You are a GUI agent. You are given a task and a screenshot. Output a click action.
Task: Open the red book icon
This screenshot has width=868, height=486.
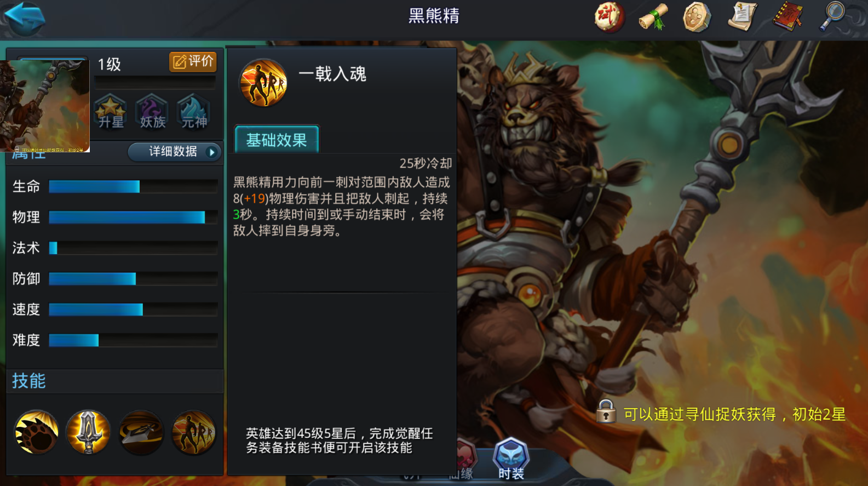(787, 17)
